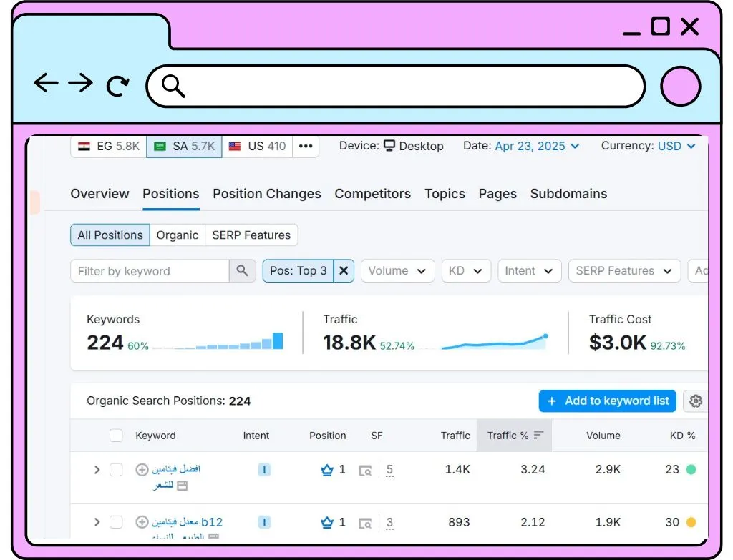
Task: Check the first keyword row checkbox
Action: [116, 469]
